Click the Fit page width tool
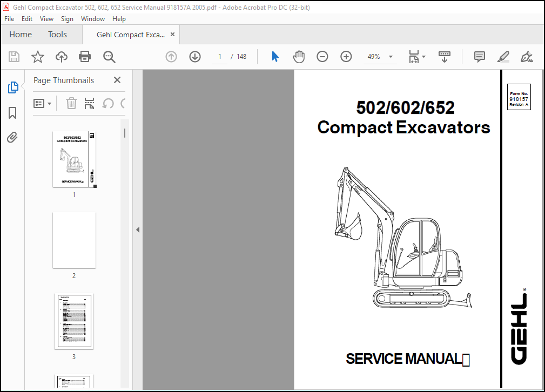The width and height of the screenshot is (545, 392). click(x=414, y=57)
